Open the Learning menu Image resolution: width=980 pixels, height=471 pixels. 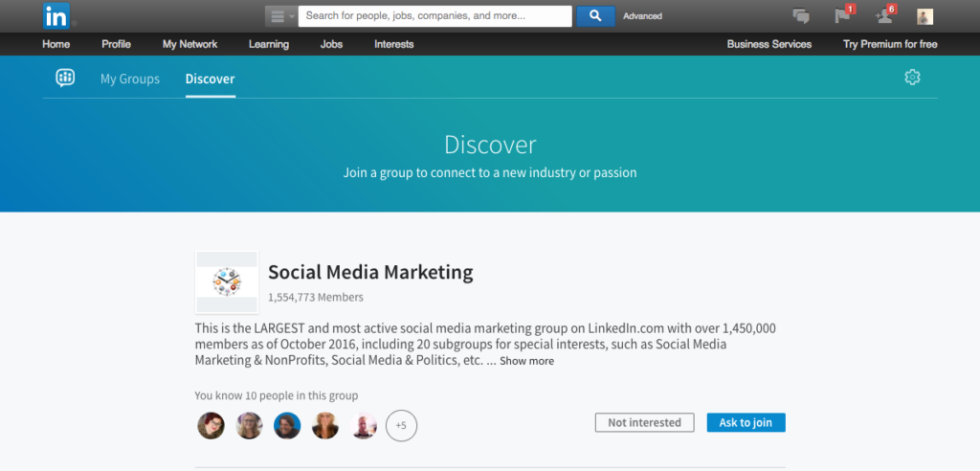point(269,44)
